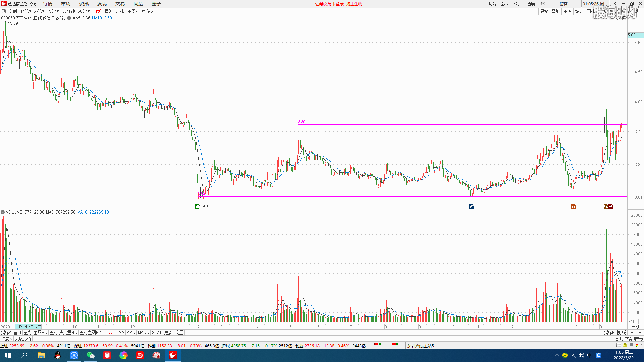
Task: Open File Explorer in taskbar
Action: pos(41,355)
